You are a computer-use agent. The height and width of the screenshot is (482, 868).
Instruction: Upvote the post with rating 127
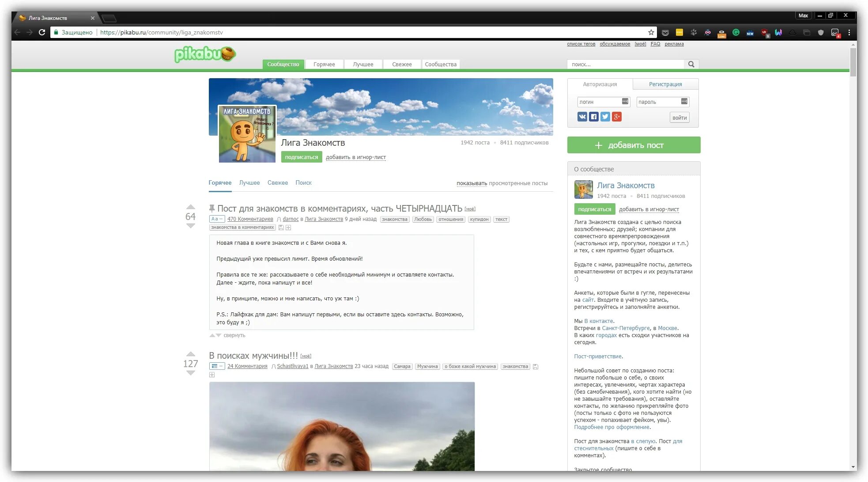click(x=190, y=354)
